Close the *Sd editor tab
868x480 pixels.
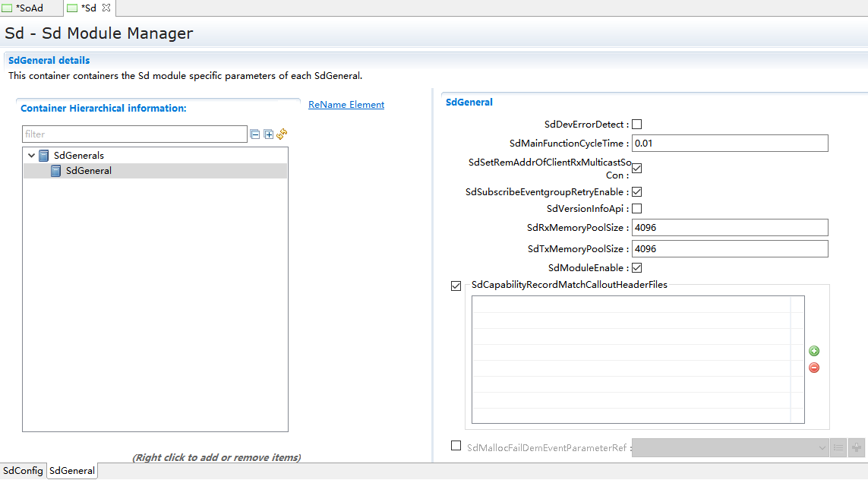[106, 8]
